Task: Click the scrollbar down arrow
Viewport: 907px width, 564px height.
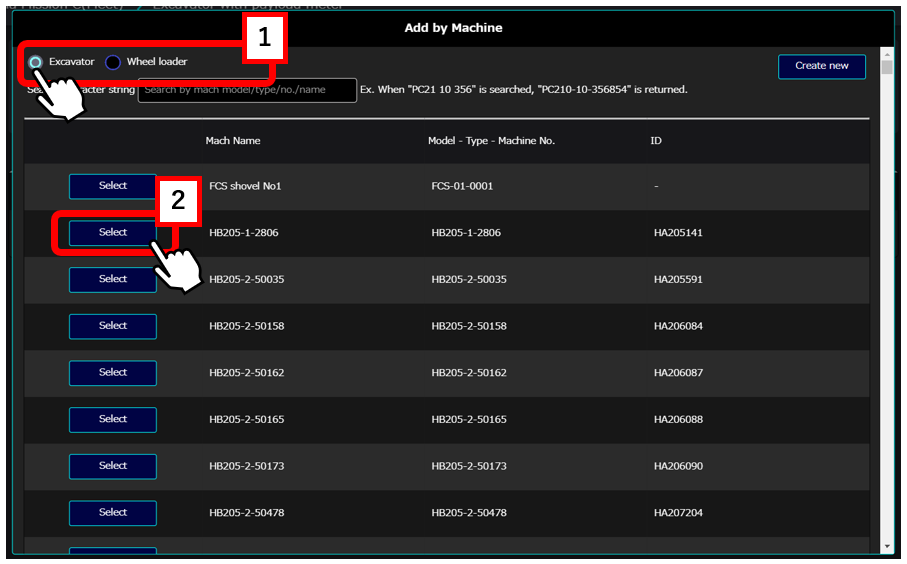Action: 886,546
